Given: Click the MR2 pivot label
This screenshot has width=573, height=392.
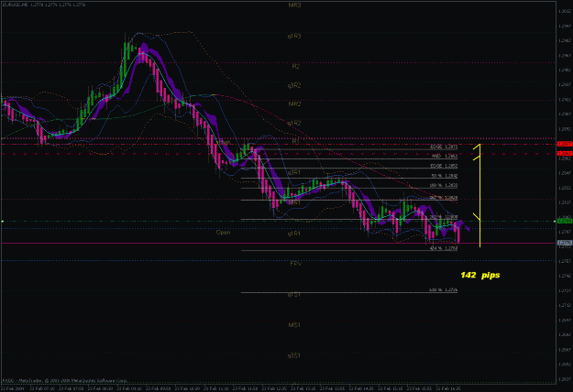Looking at the screenshot, I should coord(294,104).
